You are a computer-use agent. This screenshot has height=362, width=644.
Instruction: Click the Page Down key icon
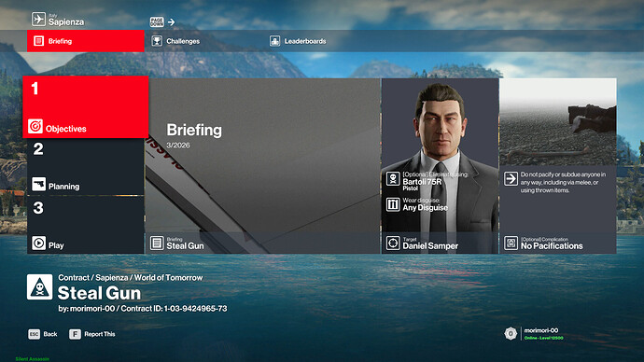pos(157,21)
